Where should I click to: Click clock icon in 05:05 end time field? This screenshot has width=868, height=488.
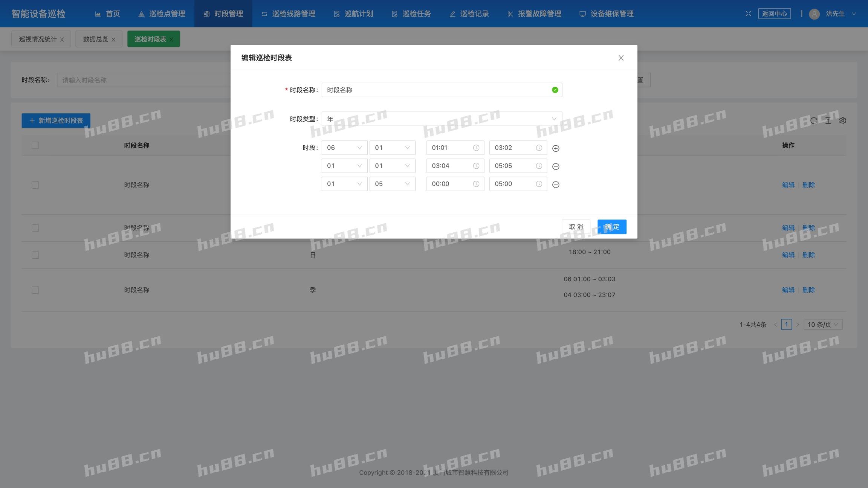(539, 166)
